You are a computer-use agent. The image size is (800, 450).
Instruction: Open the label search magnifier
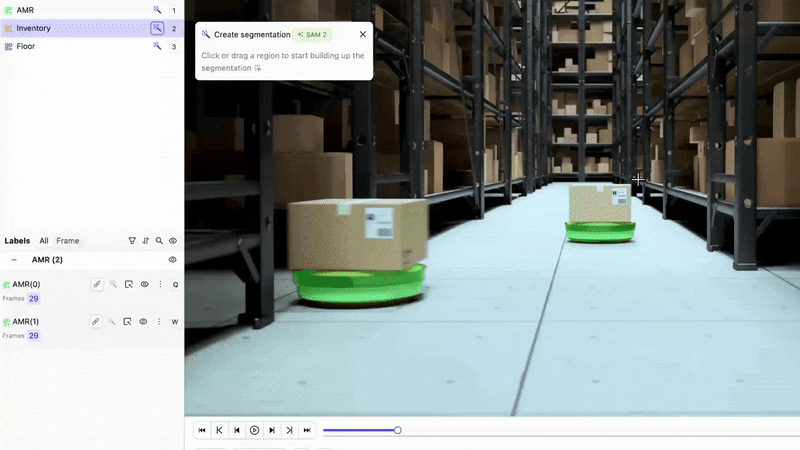[159, 241]
